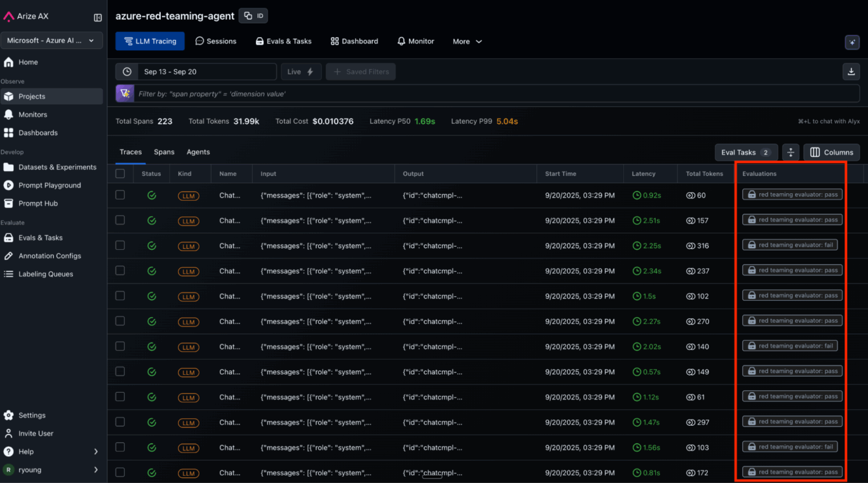Check the row with 270 total tokens
This screenshot has width=868, height=483.
point(120,321)
